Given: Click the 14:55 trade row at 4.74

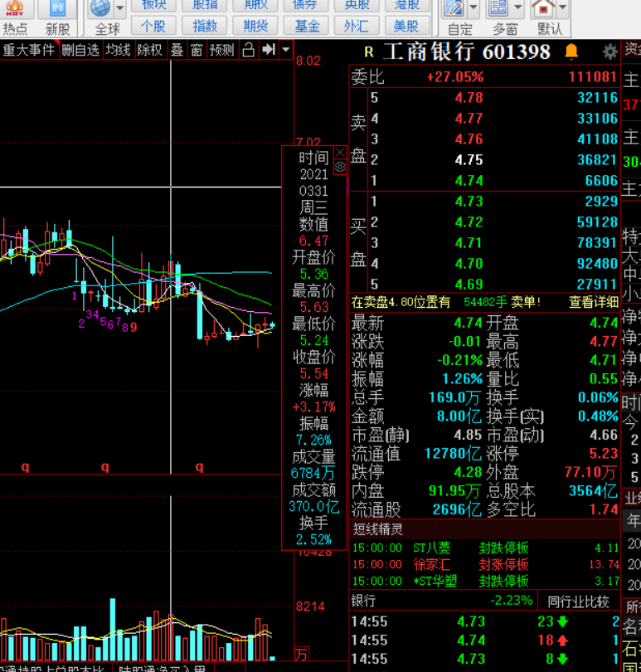Looking at the screenshot, I should 485,640.
